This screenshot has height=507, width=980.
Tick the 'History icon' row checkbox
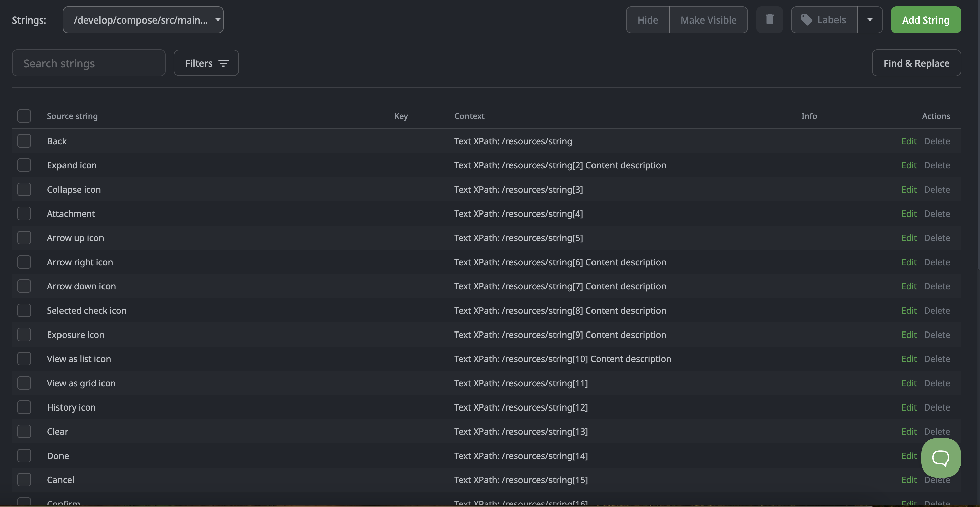pyautogui.click(x=24, y=407)
